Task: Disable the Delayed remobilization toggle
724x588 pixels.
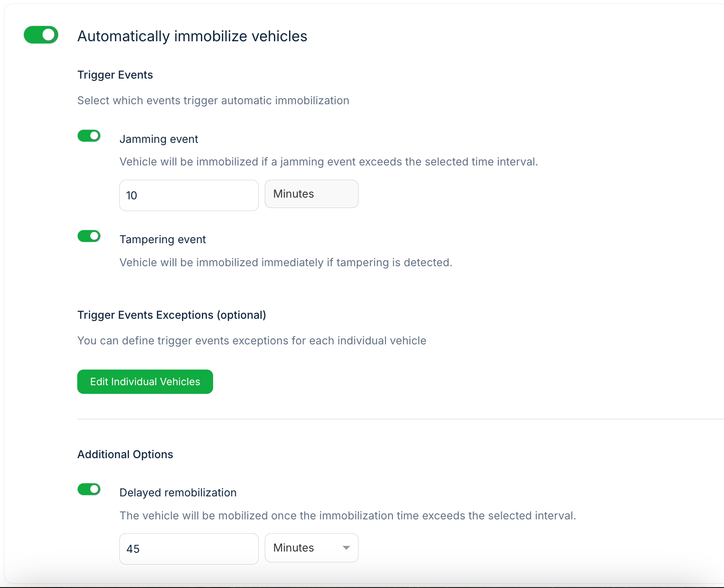Action: (89, 489)
